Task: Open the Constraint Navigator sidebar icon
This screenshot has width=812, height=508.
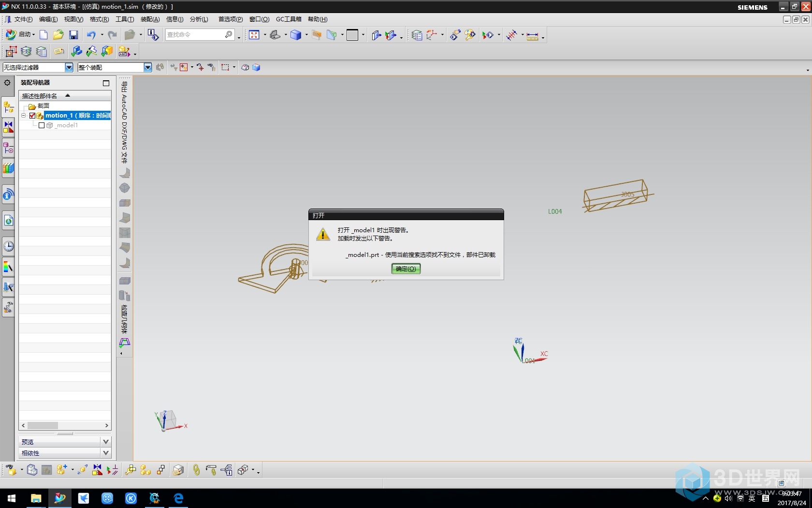Action: click(x=8, y=127)
